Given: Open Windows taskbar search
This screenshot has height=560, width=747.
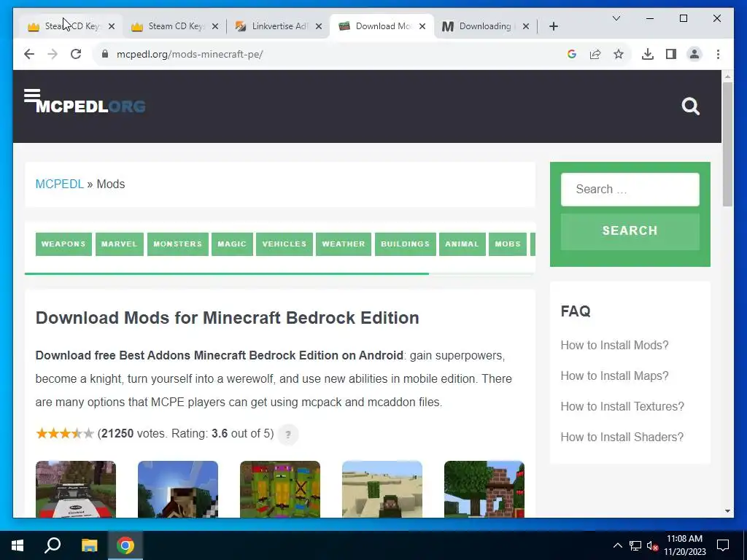Looking at the screenshot, I should pos(53,545).
